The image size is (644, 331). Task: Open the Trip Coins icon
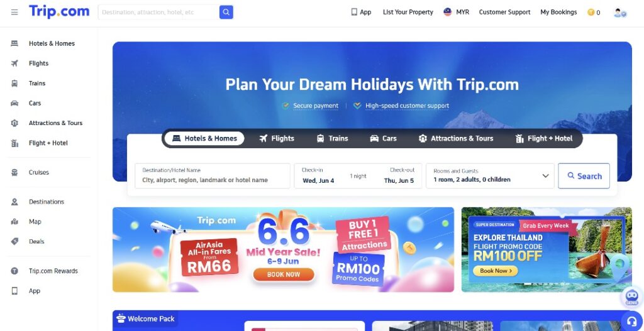click(591, 13)
